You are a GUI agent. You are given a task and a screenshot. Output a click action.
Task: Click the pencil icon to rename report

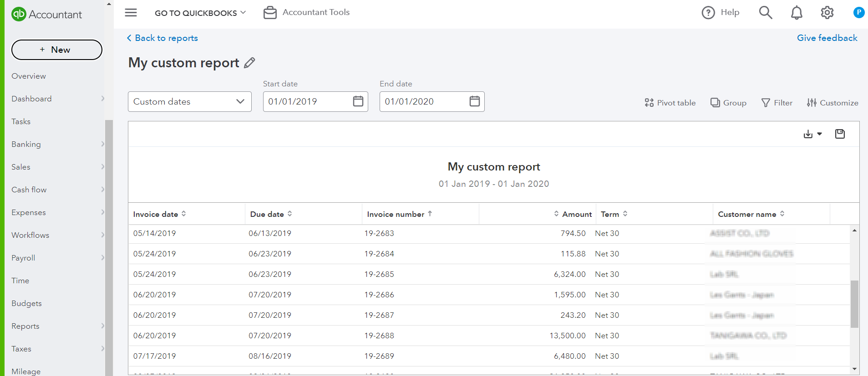coord(249,63)
